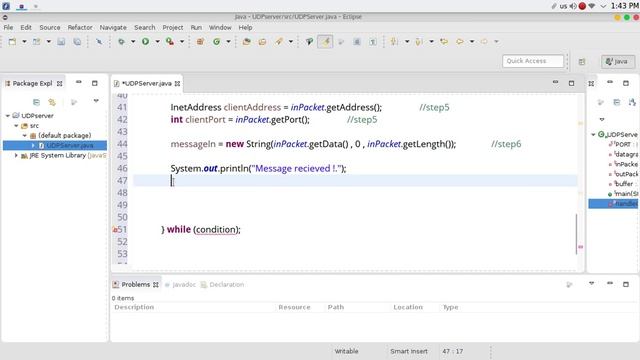Viewport: 640px width, 360px height.
Task: Select the UDPServer.java editor tab
Action: click(x=147, y=83)
